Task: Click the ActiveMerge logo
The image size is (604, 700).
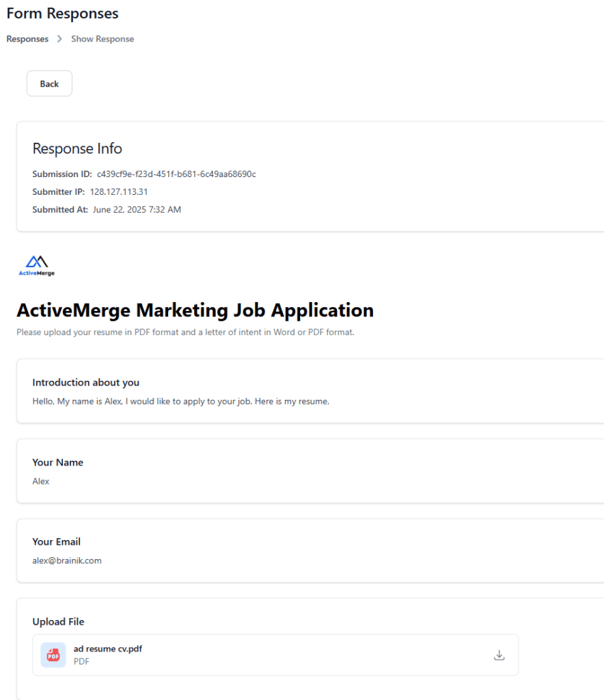Action: tap(37, 266)
